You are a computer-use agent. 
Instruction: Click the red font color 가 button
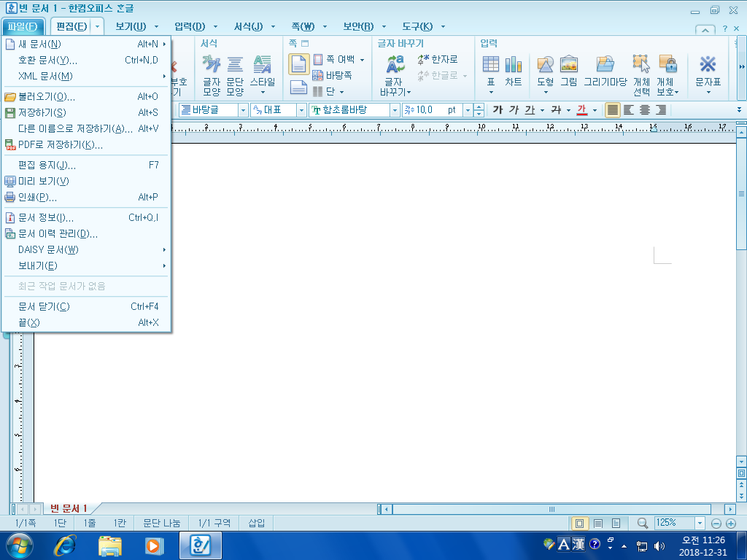click(581, 110)
